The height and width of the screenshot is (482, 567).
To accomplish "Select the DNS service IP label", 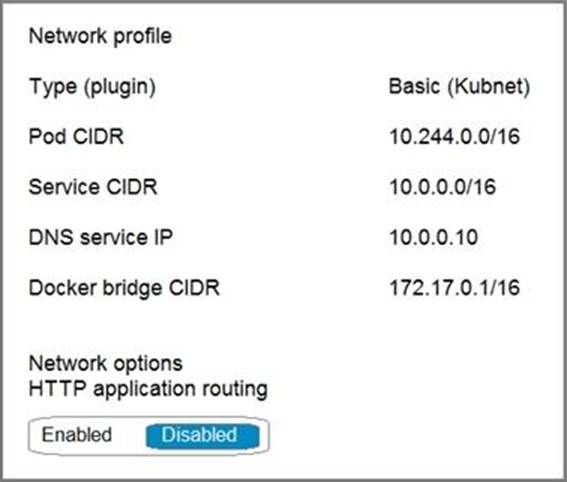I will pos(101,237).
